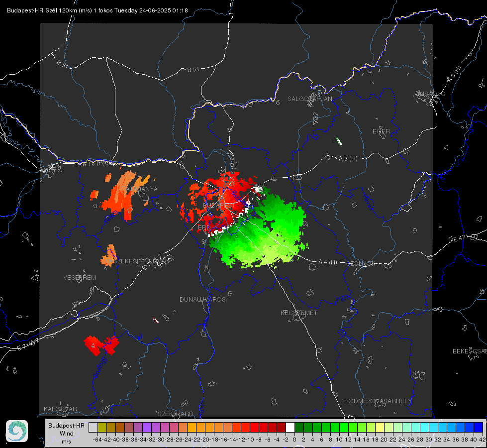Click the ÉRD town label

pos(204,227)
